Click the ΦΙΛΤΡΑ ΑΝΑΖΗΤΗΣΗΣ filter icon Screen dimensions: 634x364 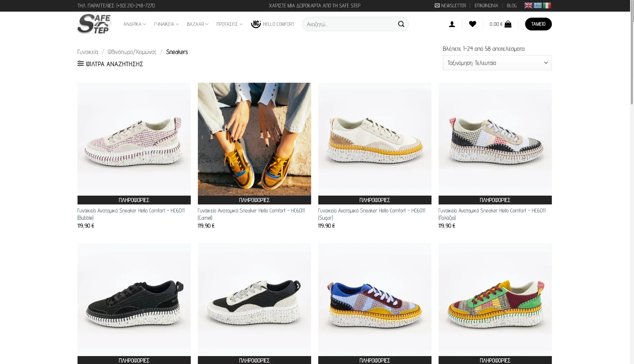[81, 63]
